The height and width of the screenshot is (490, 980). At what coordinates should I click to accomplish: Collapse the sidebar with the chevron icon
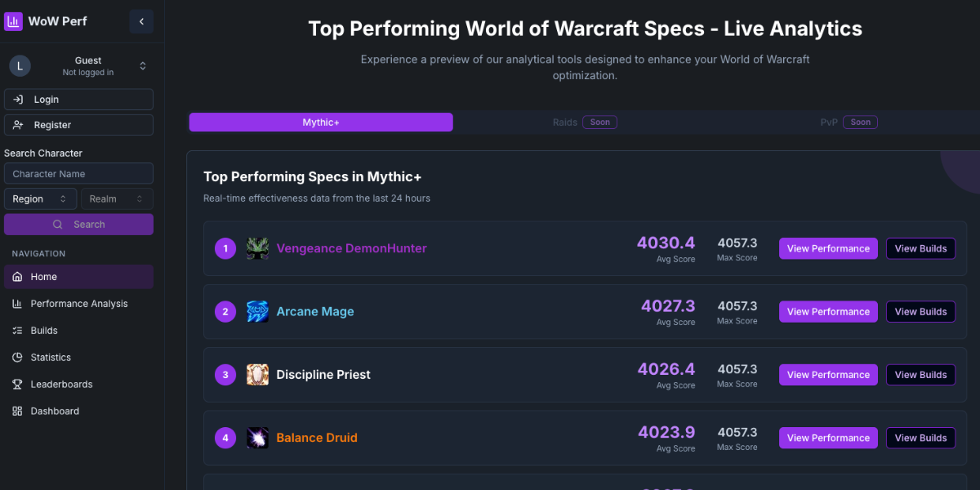141,21
